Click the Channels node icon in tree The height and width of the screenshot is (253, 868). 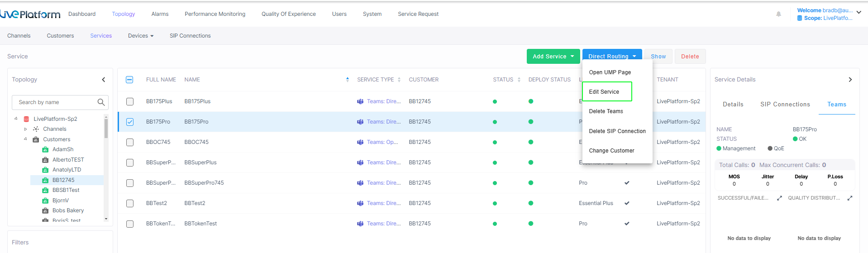[36, 129]
